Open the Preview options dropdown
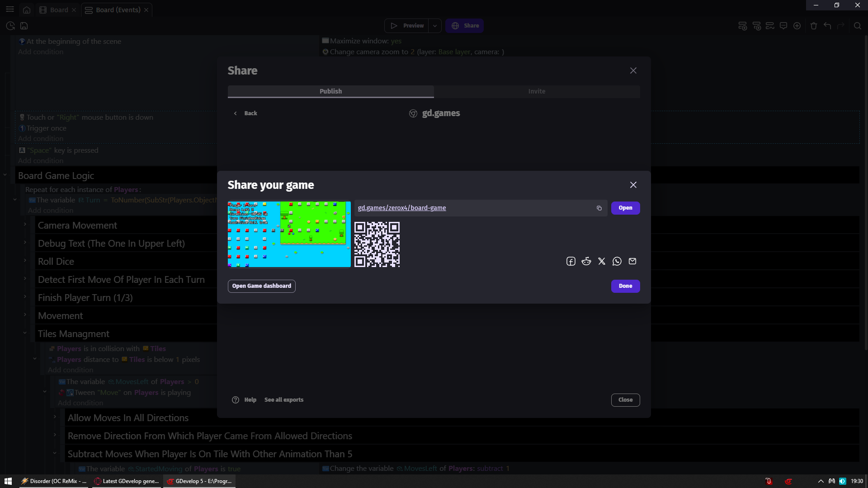 (435, 26)
